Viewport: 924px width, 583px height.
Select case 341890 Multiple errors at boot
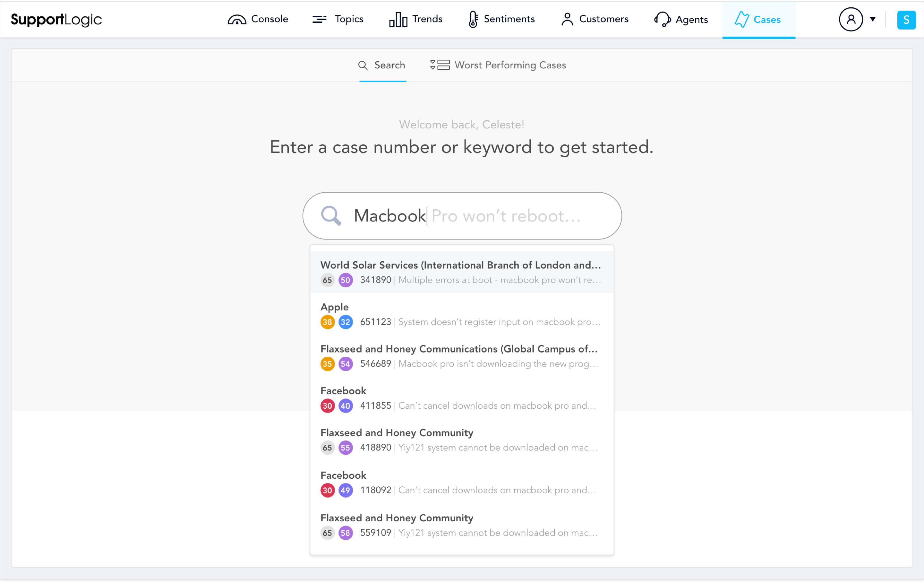click(x=480, y=280)
